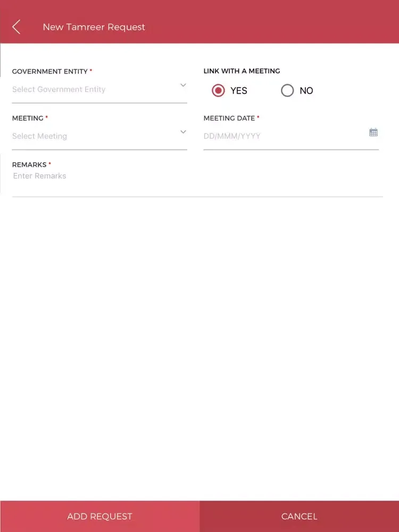
Task: Click the YES option label text
Action: (x=239, y=91)
